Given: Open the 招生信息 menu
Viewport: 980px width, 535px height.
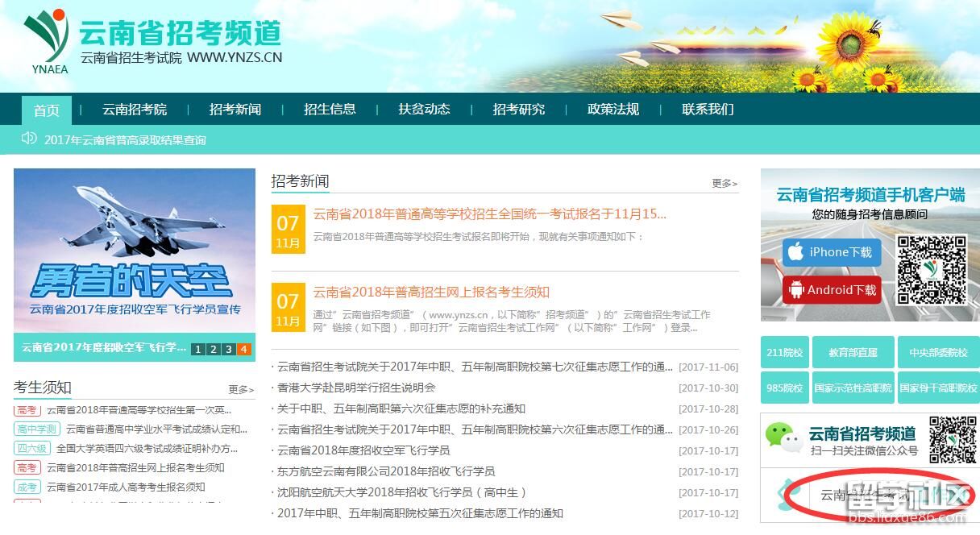Looking at the screenshot, I should pyautogui.click(x=330, y=110).
